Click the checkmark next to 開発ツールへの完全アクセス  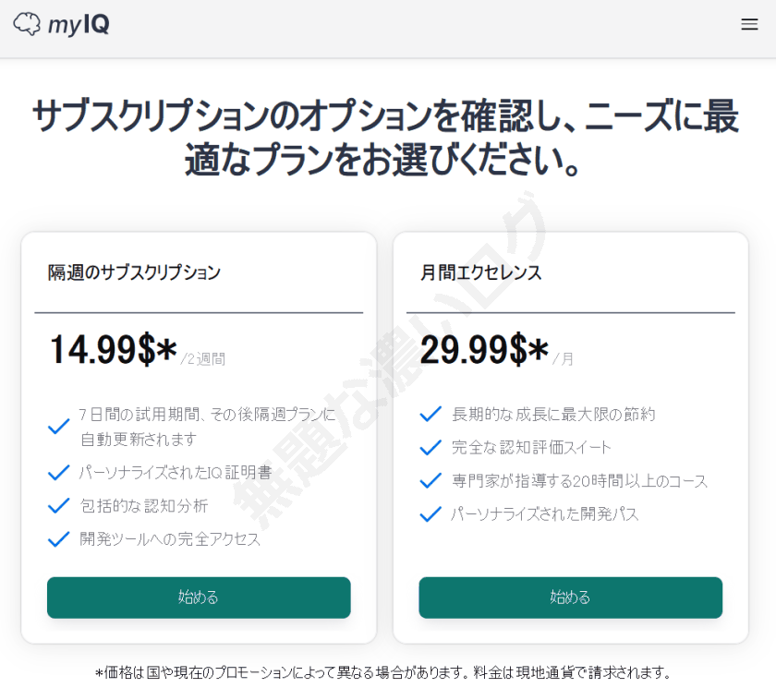coord(59,539)
